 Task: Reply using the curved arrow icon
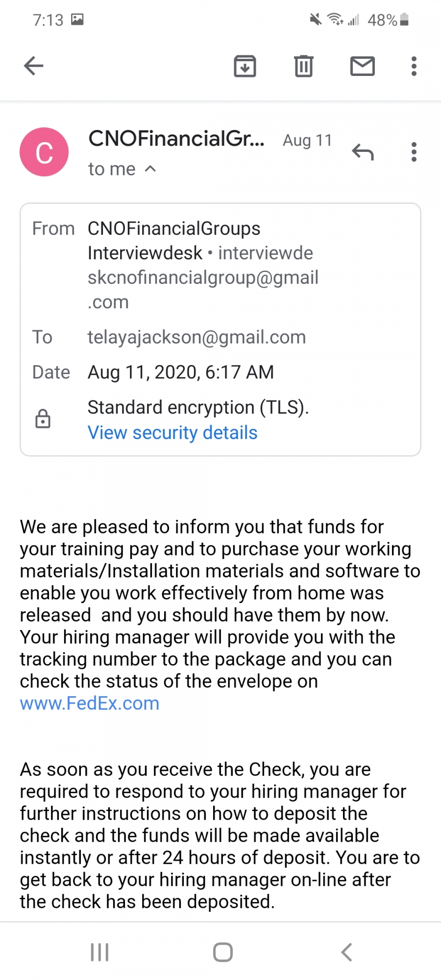click(363, 152)
